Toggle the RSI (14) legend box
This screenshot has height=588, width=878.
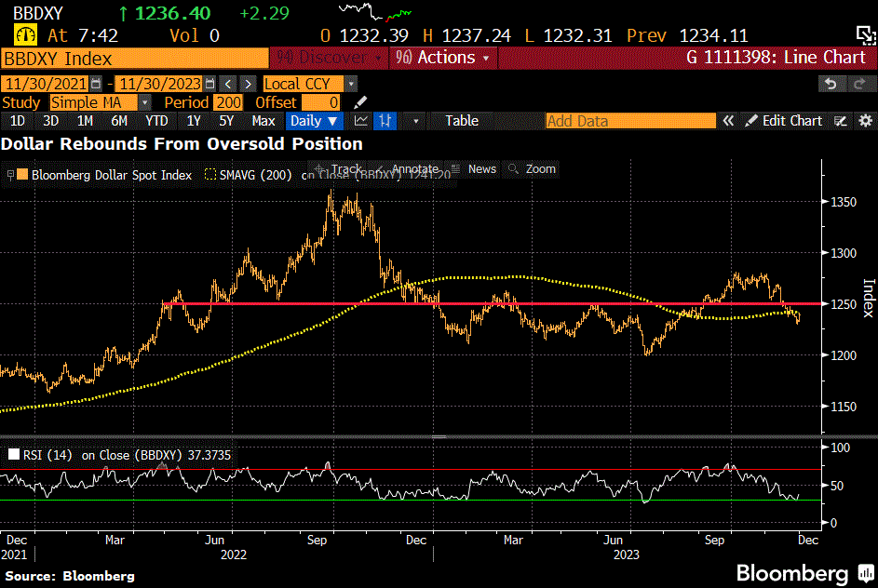point(14,454)
